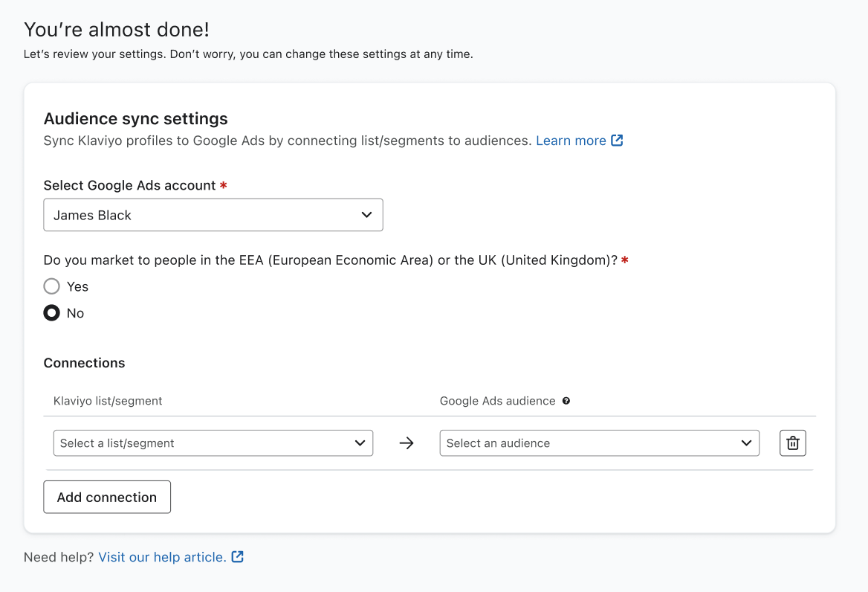Viewport: 868px width, 592px height.
Task: Click chevron arrow in audience selector
Action: click(x=747, y=443)
